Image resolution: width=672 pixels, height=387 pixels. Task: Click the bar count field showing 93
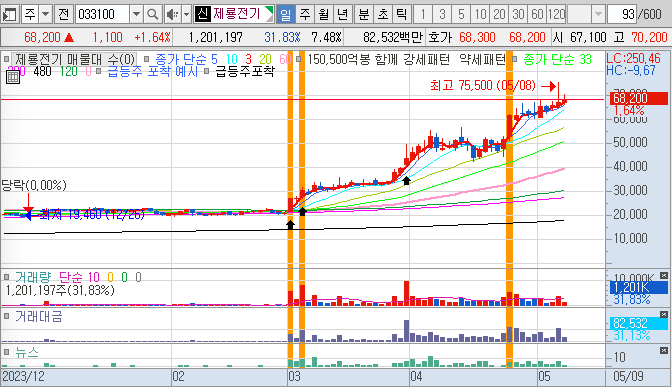point(622,15)
